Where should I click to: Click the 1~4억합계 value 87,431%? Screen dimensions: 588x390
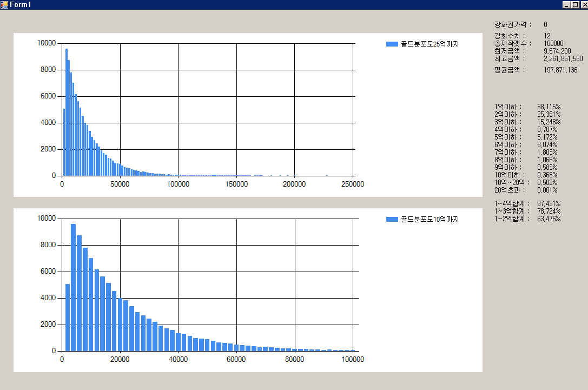coord(549,203)
